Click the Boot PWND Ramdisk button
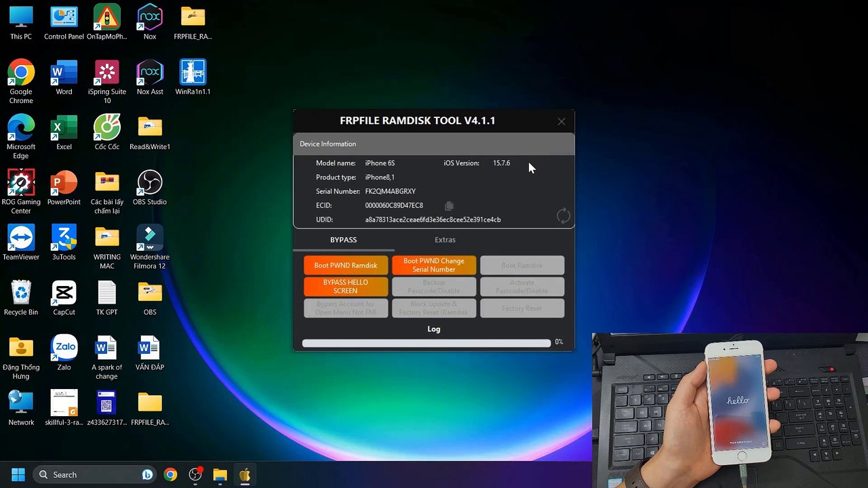The height and width of the screenshot is (488, 868). tap(346, 265)
